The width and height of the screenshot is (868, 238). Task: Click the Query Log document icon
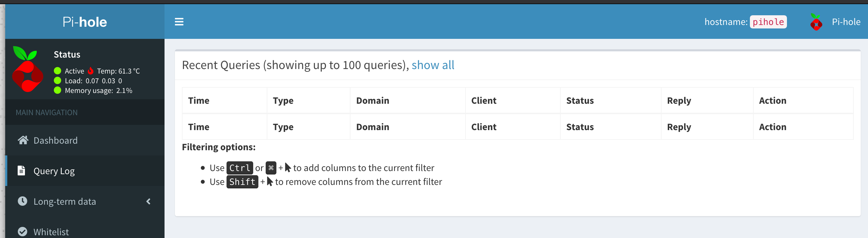click(x=21, y=171)
